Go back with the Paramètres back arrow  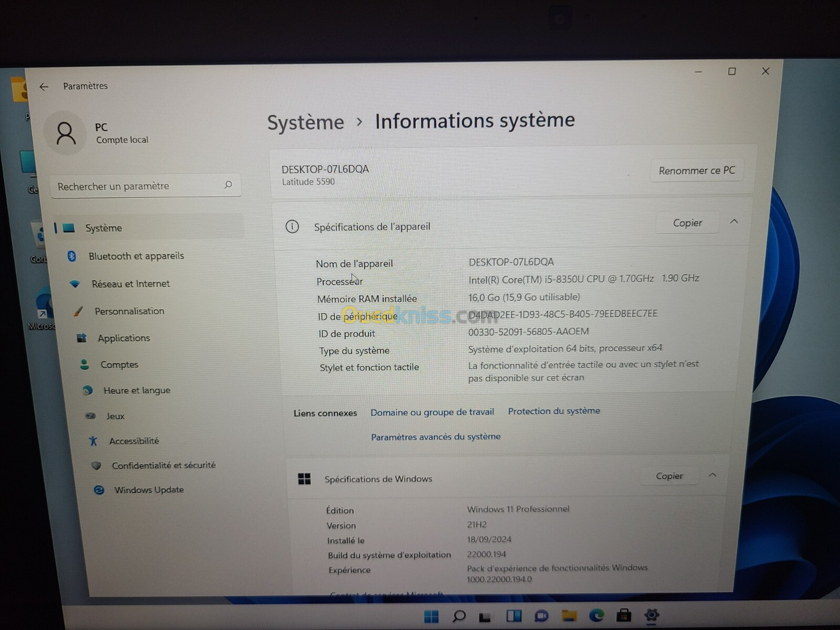[x=44, y=87]
